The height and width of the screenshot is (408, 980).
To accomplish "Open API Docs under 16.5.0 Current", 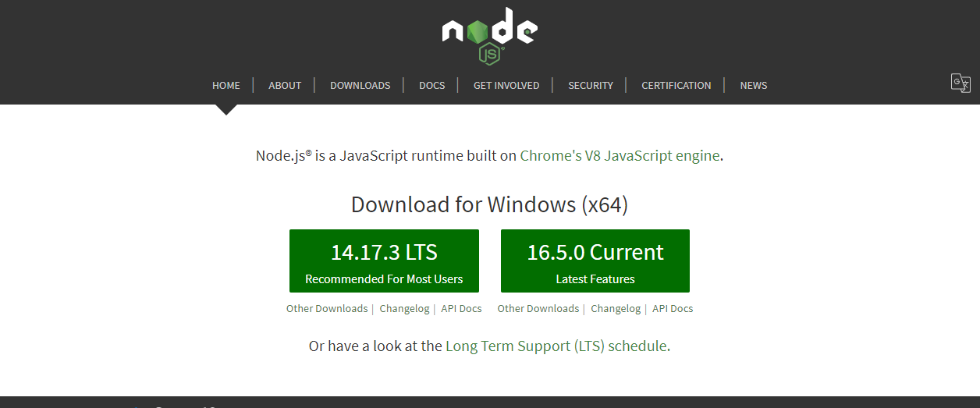I will click(x=673, y=308).
